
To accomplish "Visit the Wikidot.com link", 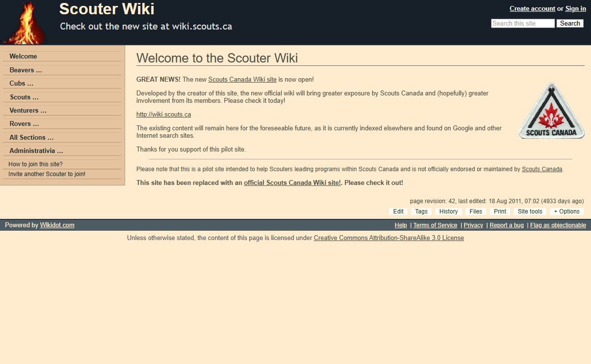I will (x=57, y=225).
